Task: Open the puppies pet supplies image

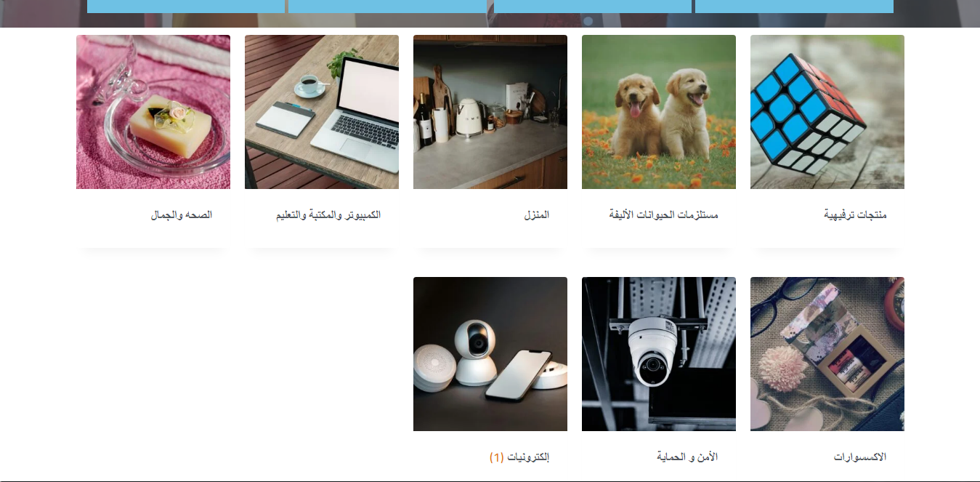Action: click(x=659, y=112)
